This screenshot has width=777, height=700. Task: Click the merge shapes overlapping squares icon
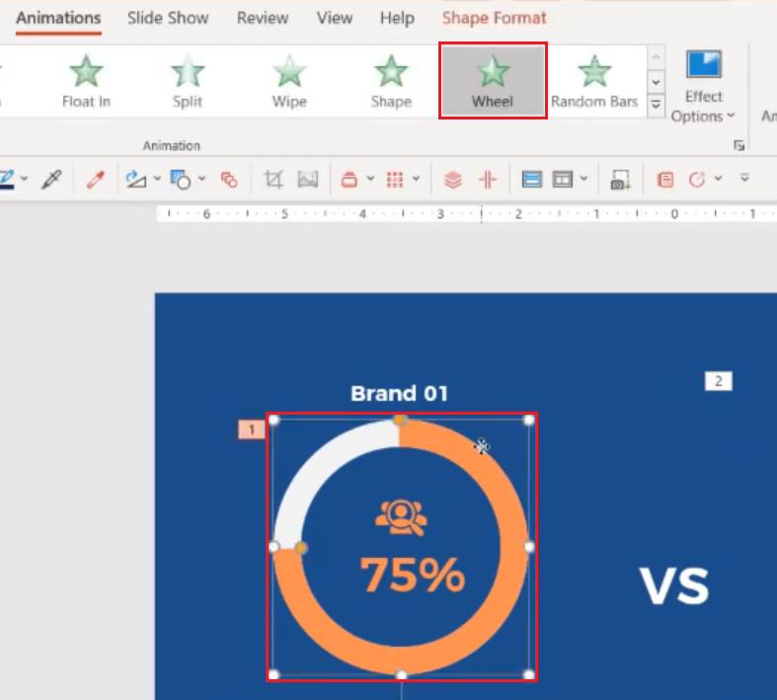pos(228,180)
